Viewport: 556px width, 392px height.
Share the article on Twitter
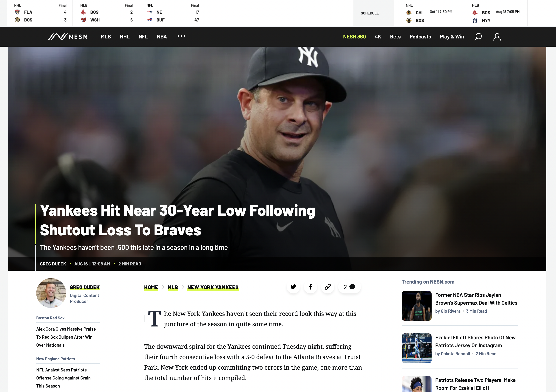[293, 287]
